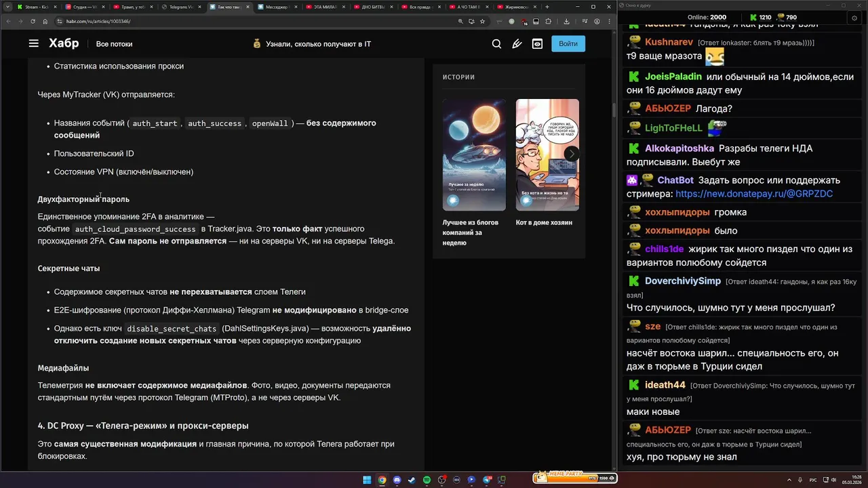Viewport: 868px width, 488px height.
Task: Open chat window settings gear icon
Action: pyautogui.click(x=854, y=18)
